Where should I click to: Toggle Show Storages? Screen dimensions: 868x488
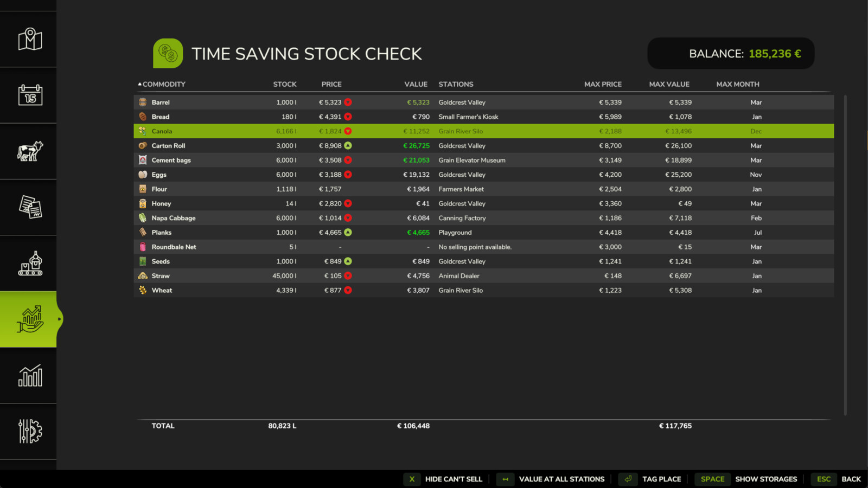point(766,479)
